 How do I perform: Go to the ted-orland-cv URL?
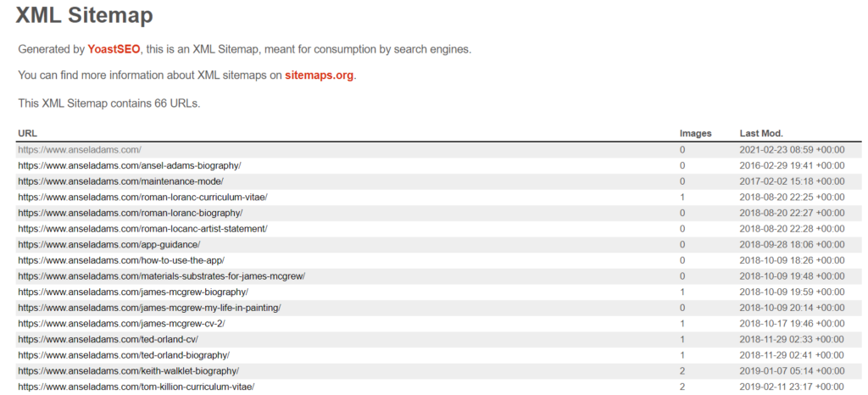pyautogui.click(x=108, y=339)
